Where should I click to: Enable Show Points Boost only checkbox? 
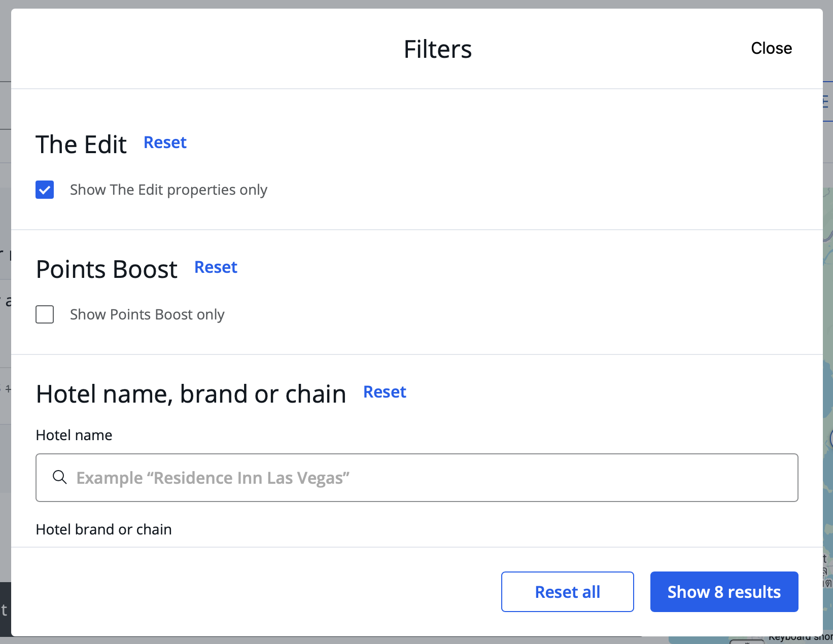pyautogui.click(x=45, y=314)
